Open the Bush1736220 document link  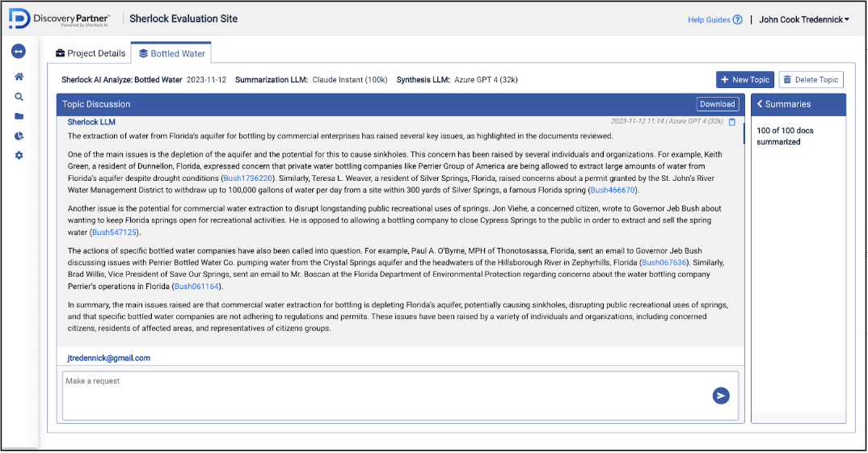[x=249, y=178]
